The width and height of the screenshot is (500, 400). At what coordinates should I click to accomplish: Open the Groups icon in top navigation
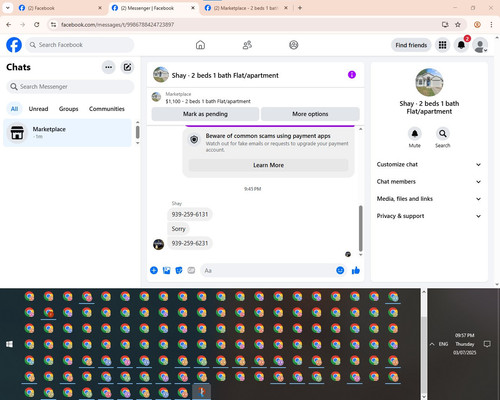tap(294, 45)
